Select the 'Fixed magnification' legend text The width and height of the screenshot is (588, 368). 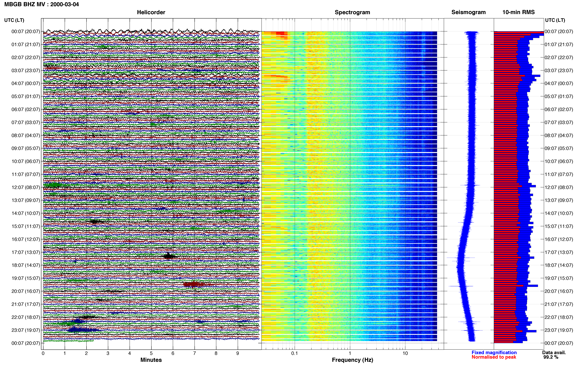pos(494,352)
